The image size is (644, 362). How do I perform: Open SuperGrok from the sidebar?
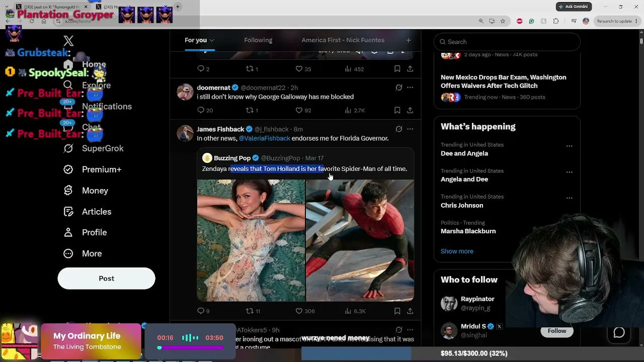click(x=94, y=148)
